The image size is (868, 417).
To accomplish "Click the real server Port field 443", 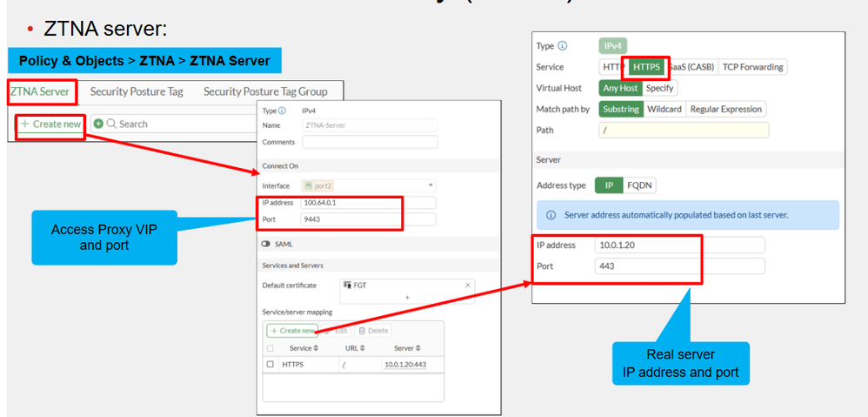I will [x=680, y=266].
